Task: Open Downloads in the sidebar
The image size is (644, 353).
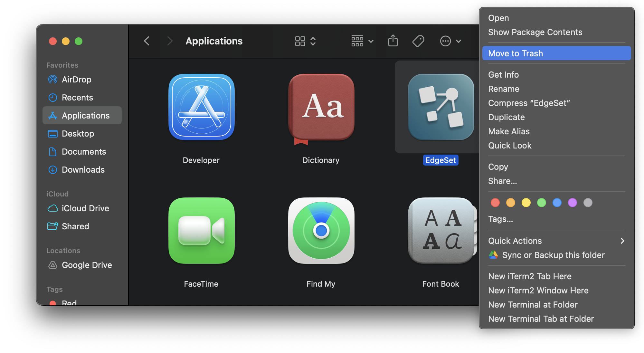Action: pyautogui.click(x=82, y=170)
